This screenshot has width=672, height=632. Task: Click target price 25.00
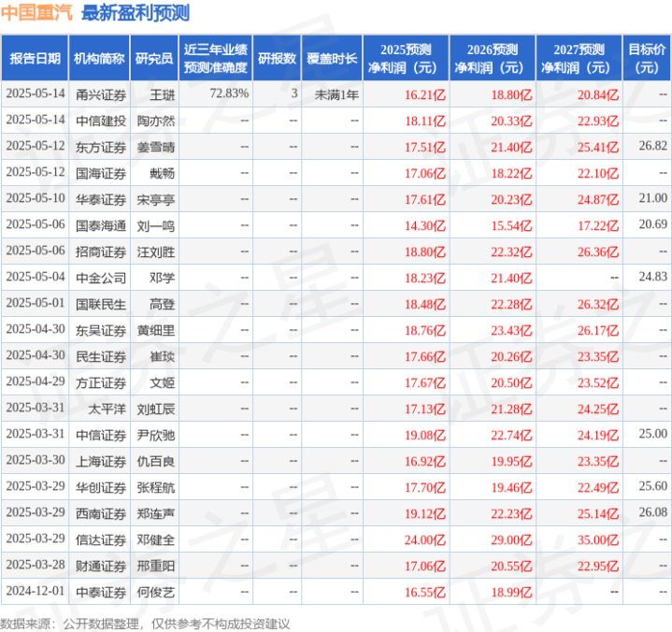pos(652,434)
